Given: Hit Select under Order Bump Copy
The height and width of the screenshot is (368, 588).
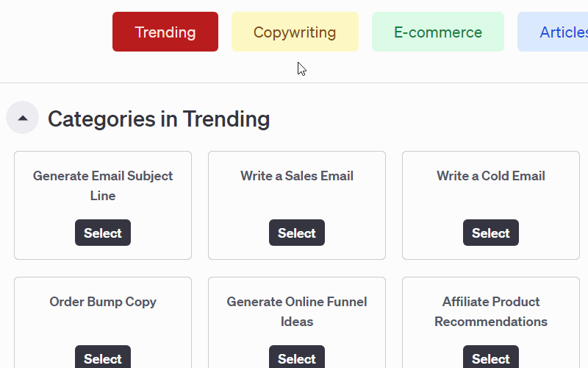Looking at the screenshot, I should pyautogui.click(x=103, y=358).
